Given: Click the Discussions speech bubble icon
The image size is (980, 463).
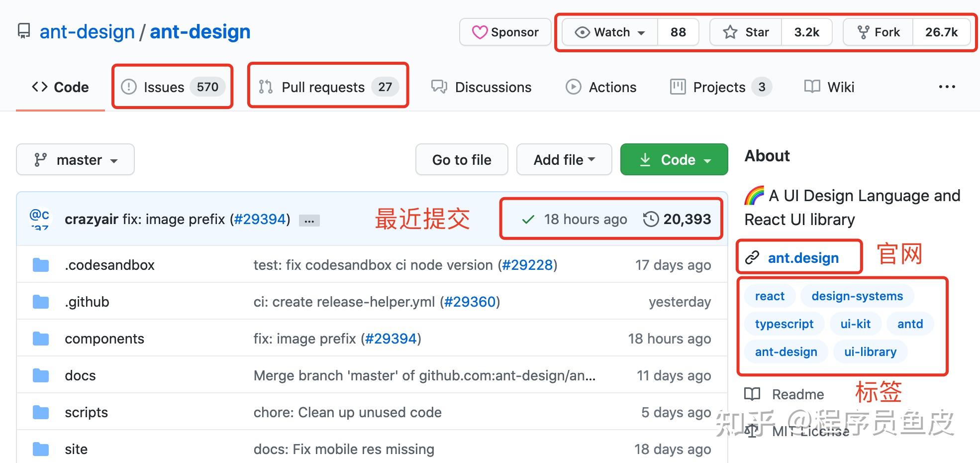Looking at the screenshot, I should tap(439, 87).
